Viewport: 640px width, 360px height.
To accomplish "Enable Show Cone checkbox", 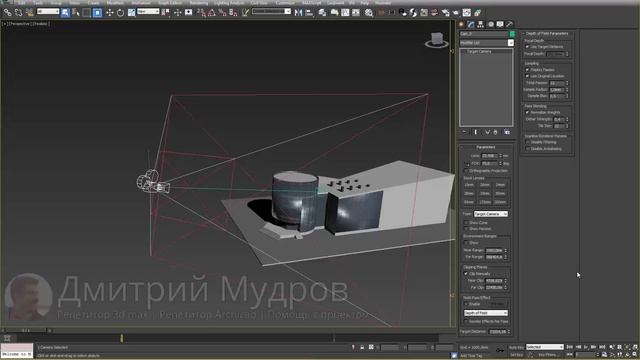I will tap(466, 223).
